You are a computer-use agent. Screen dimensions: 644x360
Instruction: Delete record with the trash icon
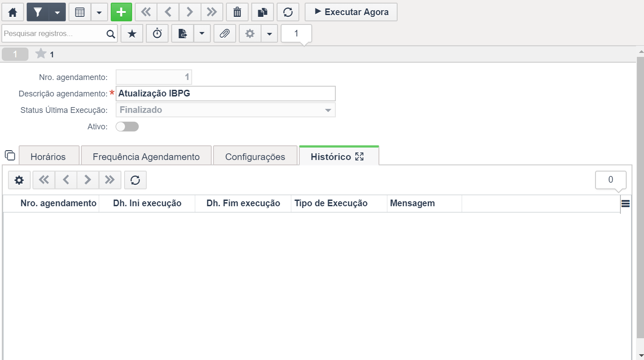(237, 12)
